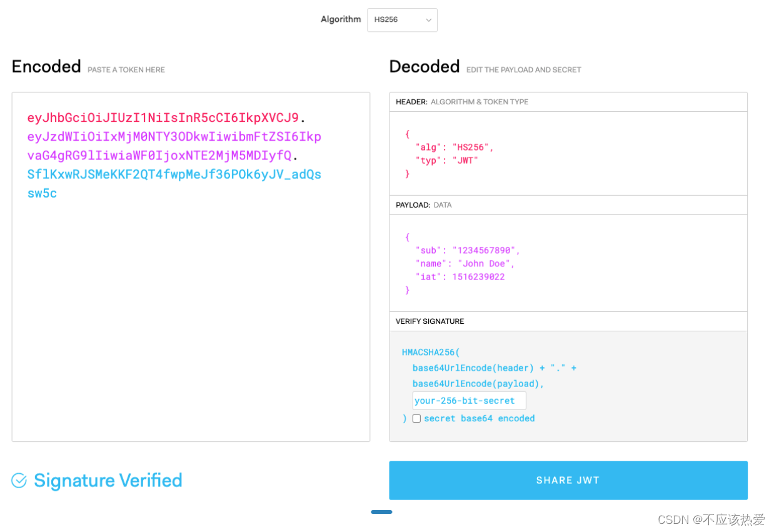Click the blue signature line starting with SflKxwRJSMeKKF2QT4
Viewport: 774px width, 532px height.
(x=174, y=174)
